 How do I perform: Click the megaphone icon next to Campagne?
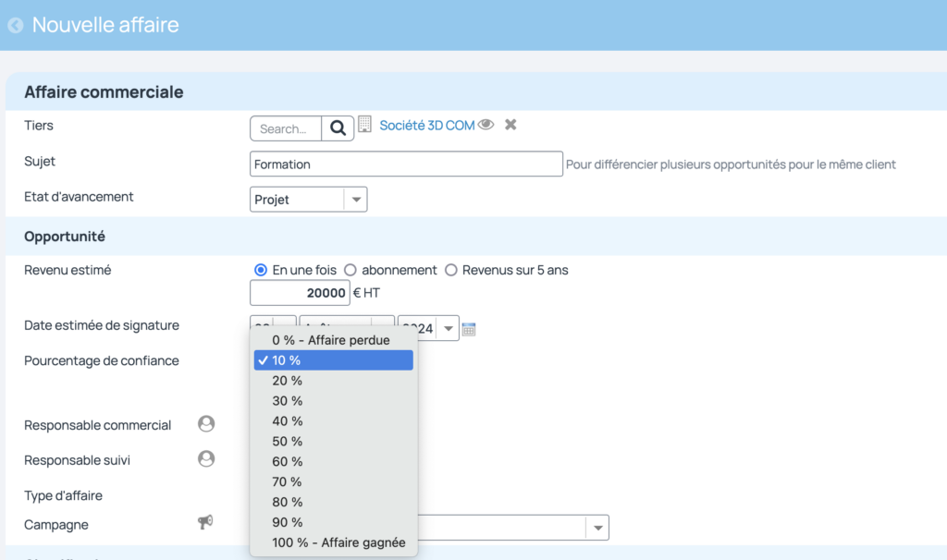205,522
